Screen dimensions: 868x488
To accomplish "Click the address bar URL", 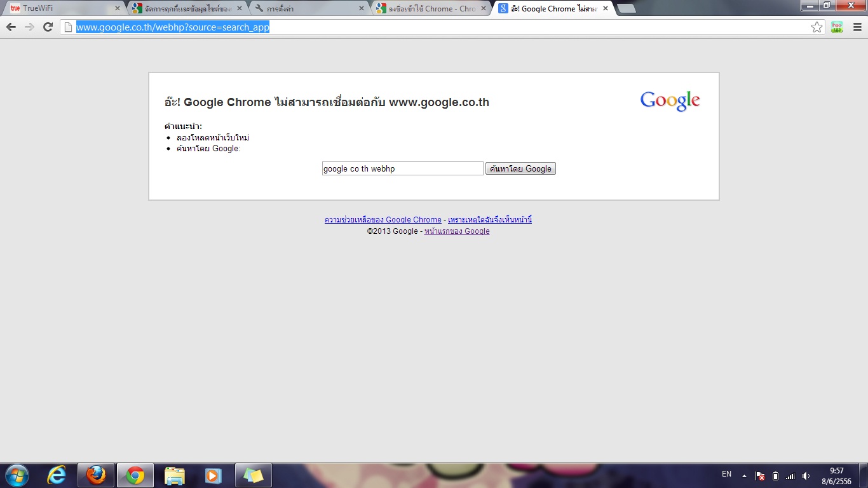I will click(173, 27).
